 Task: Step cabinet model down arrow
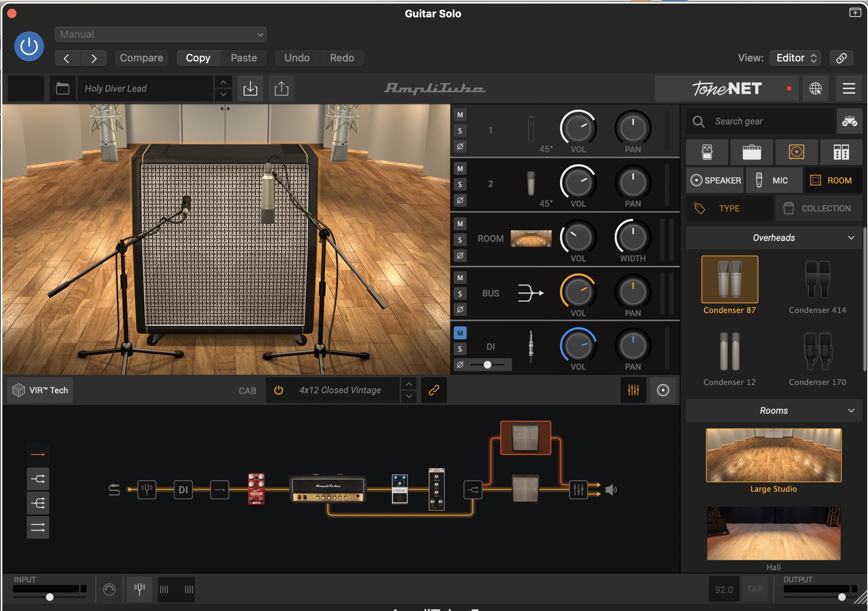coord(409,396)
